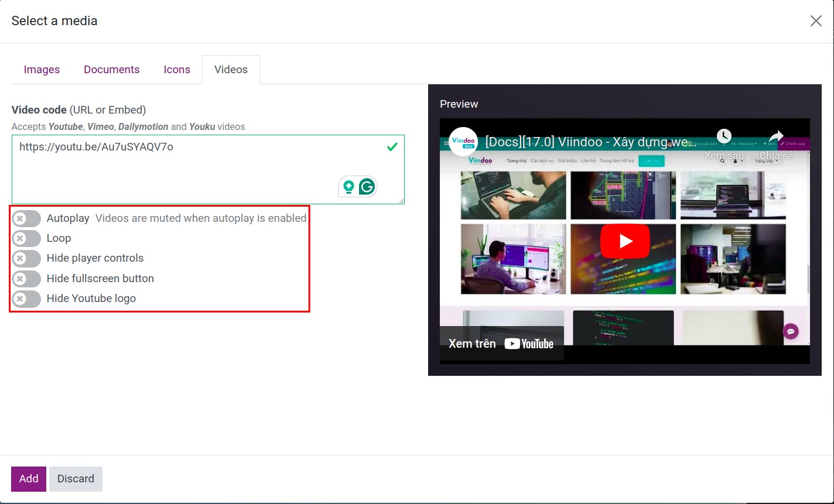The height and width of the screenshot is (504, 834).
Task: Click the green checkmark beside the video URL
Action: coord(391,147)
